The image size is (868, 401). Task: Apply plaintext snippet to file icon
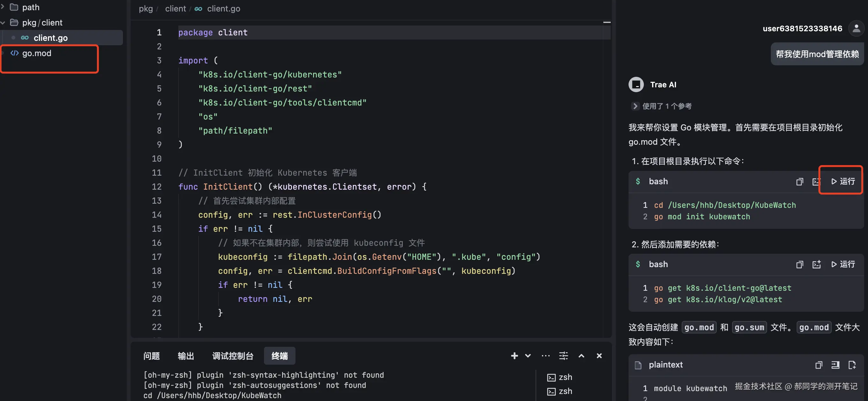pos(835,365)
